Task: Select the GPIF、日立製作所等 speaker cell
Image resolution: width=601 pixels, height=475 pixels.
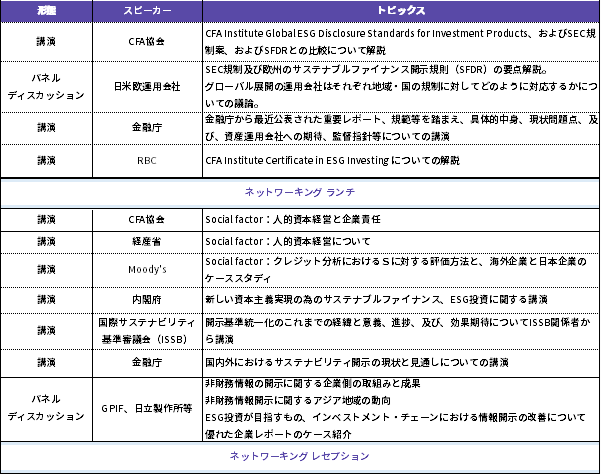Action: point(147,409)
